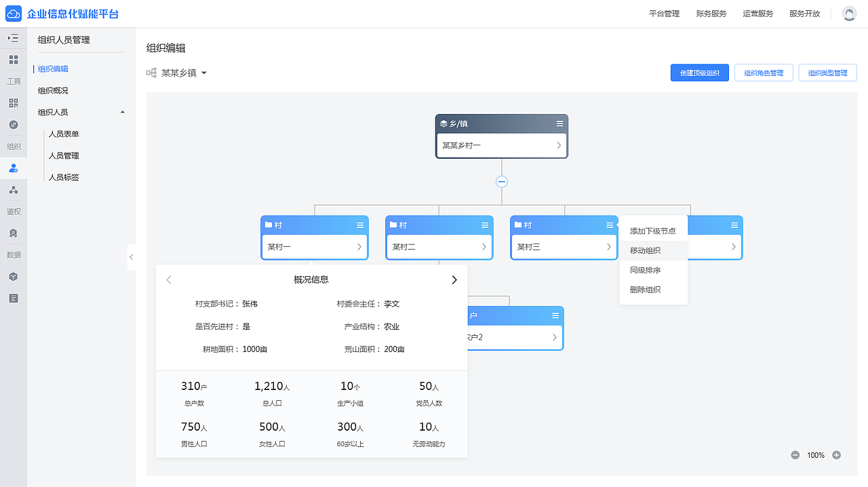
Task: Open 运营服务 in top navigation
Action: 758,14
